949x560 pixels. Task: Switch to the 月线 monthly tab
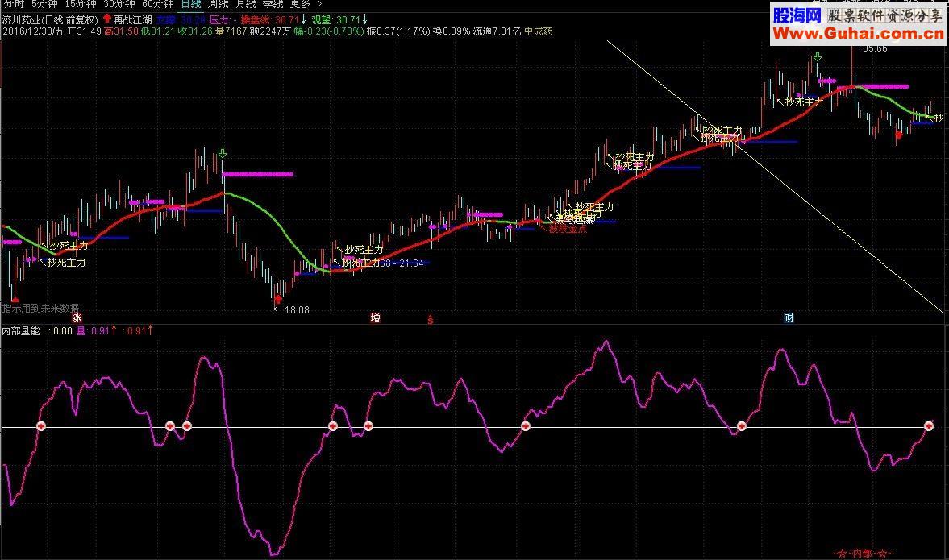pos(246,4)
